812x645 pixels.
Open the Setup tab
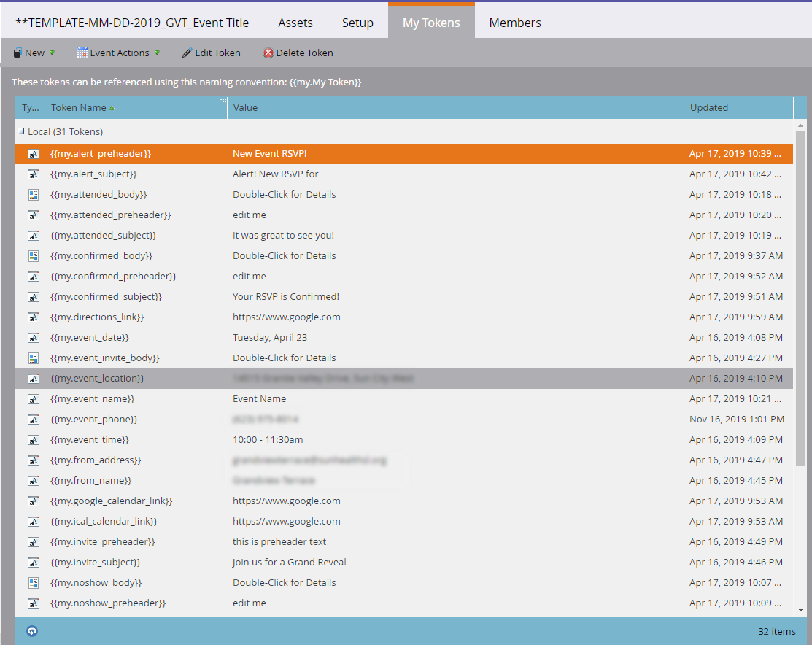coord(357,23)
